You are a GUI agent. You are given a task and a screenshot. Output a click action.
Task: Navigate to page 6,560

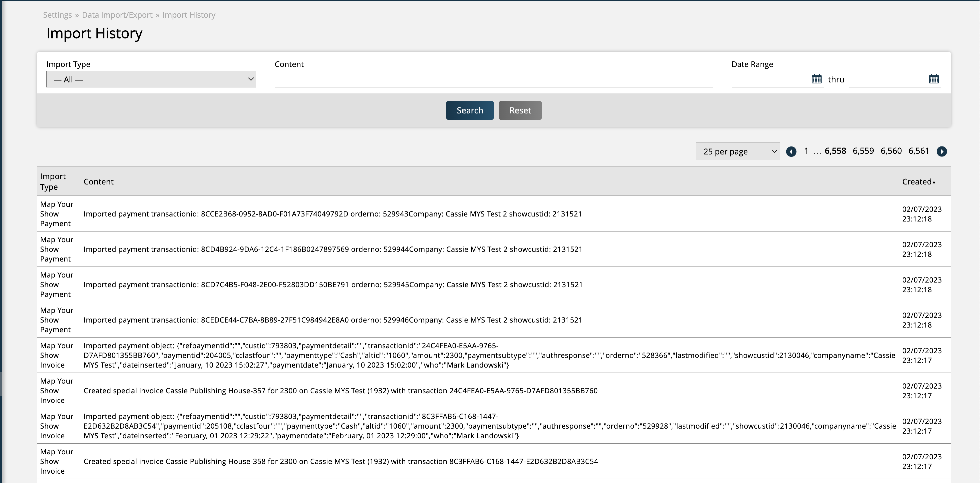[x=891, y=151]
